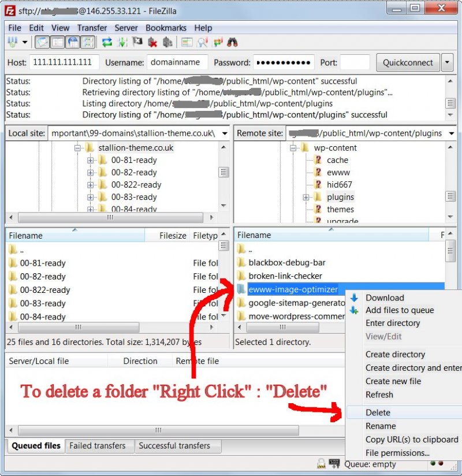Search files with binoculars icon

pos(232,42)
